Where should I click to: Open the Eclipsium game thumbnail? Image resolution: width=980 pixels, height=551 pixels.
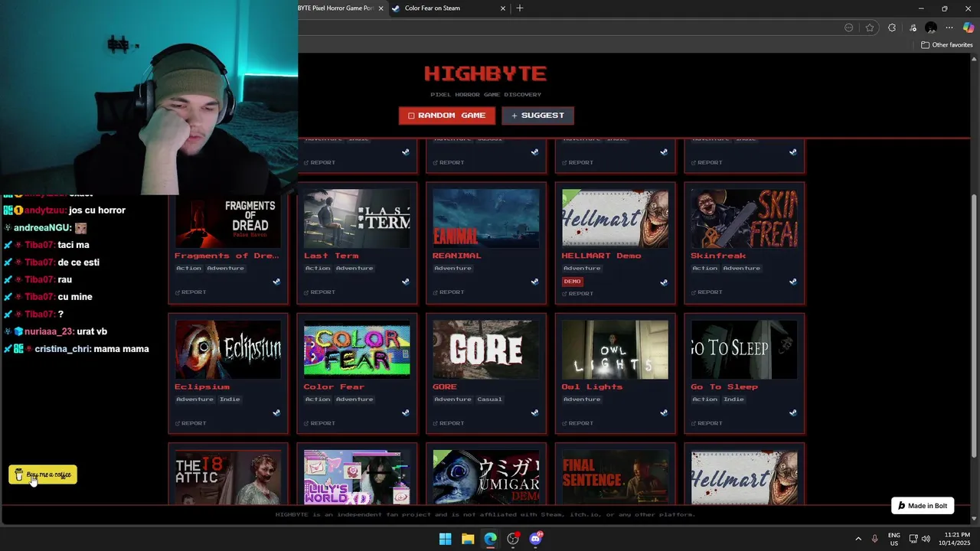coord(228,349)
